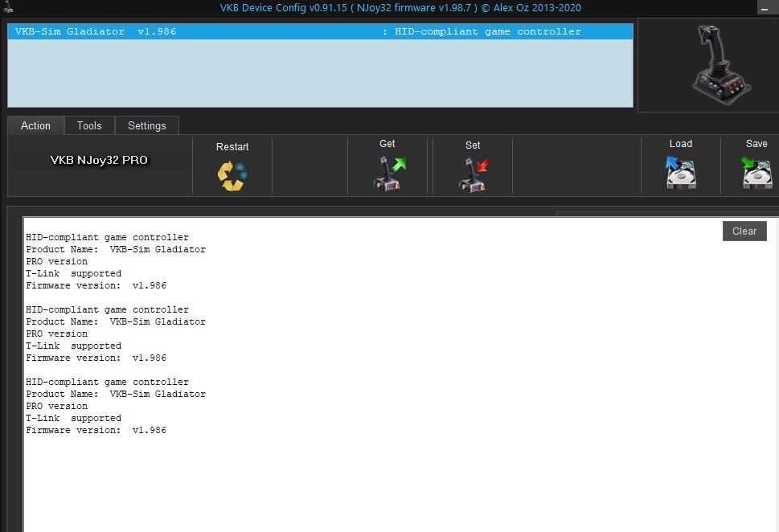Viewport: 779px width, 532px height.
Task: Click the first 'Product Name: VKB-Sim Gladiator' log line
Action: pos(115,249)
